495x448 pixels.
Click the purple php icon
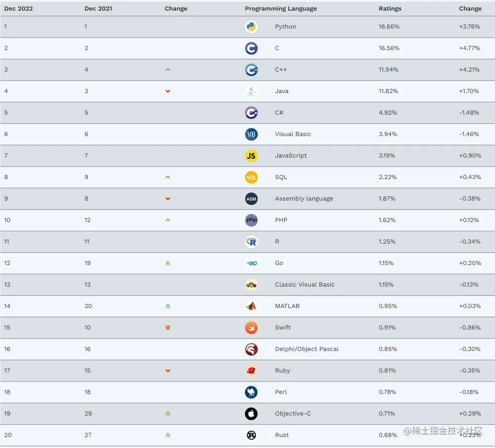pos(251,221)
